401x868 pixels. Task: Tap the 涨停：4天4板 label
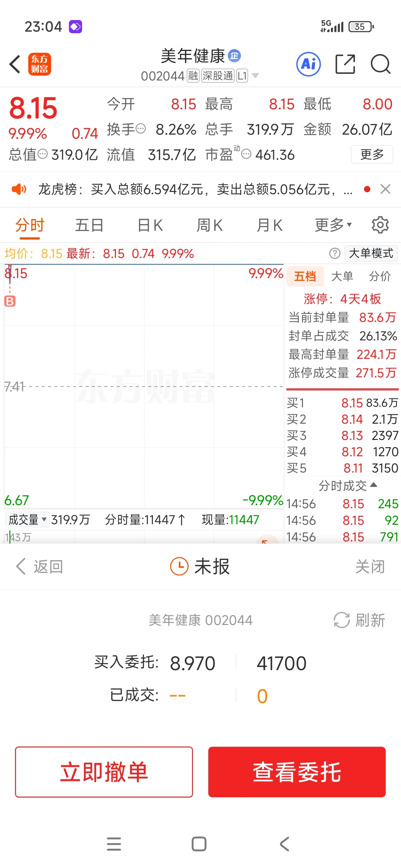coord(342,298)
